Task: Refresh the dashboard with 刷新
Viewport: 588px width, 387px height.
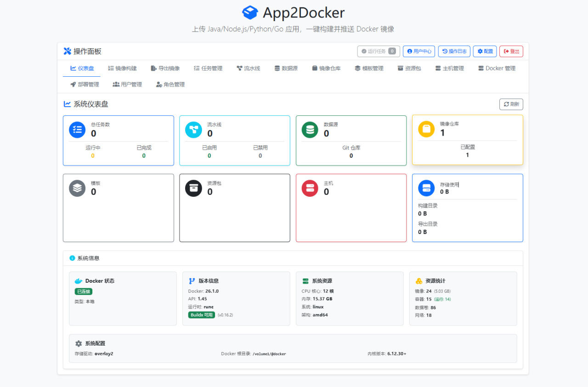Action: (x=511, y=104)
